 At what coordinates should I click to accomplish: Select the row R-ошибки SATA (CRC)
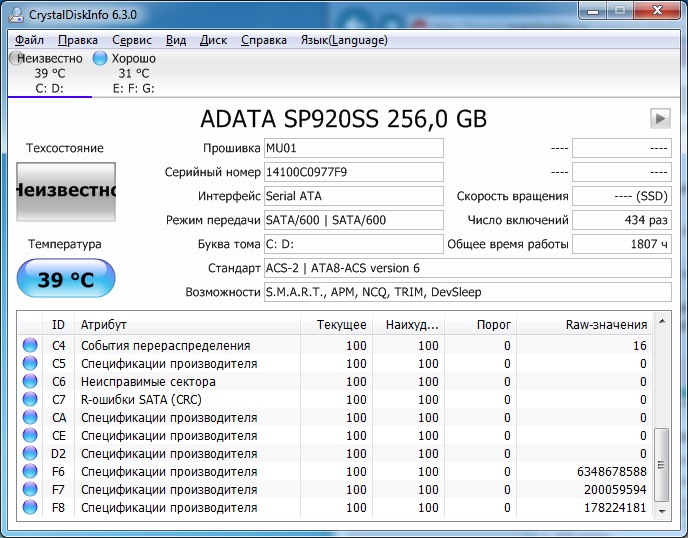point(335,399)
